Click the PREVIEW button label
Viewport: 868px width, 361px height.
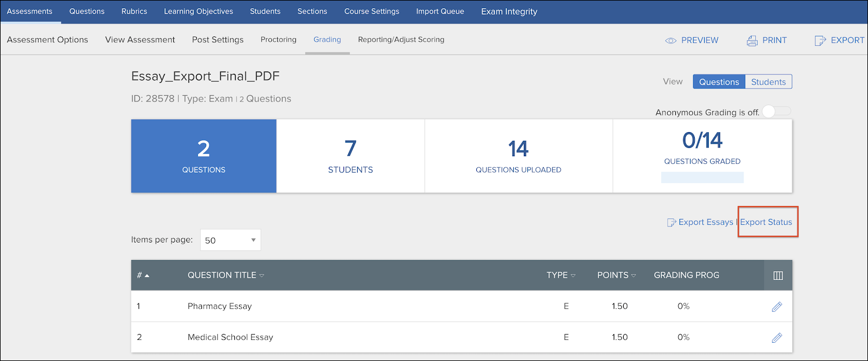699,41
